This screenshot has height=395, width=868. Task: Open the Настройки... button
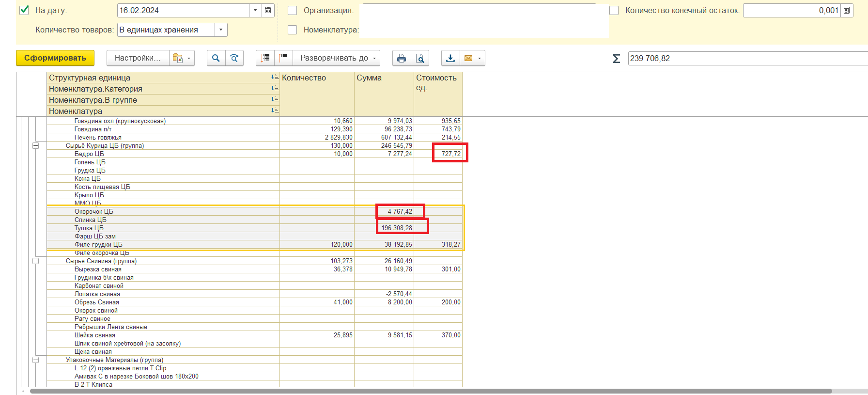coord(138,58)
